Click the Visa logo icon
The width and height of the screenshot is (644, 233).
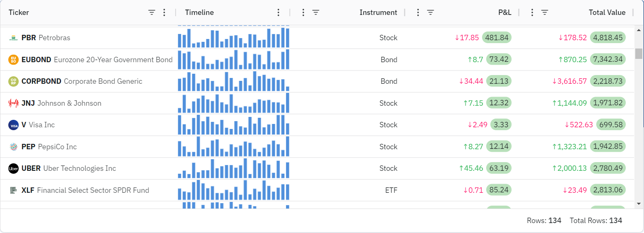[x=14, y=125]
